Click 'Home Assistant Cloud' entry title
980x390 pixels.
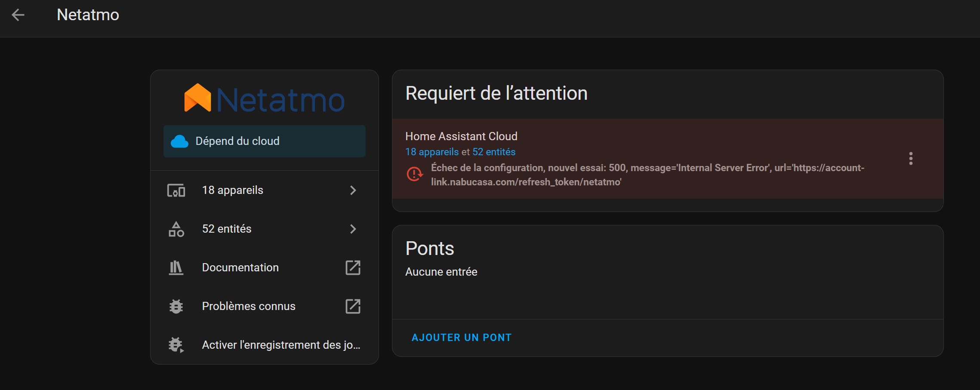[x=461, y=136]
